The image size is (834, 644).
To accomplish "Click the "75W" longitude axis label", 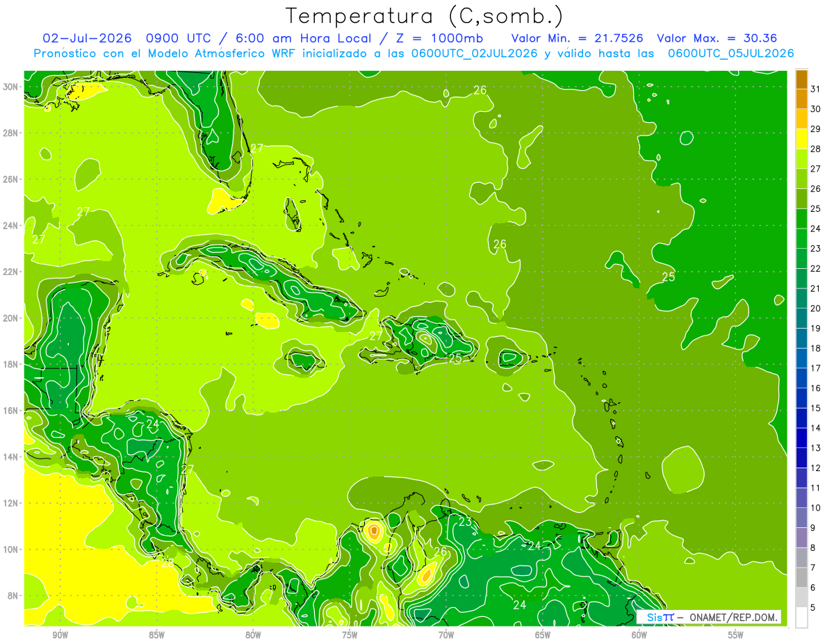I will 350,635.
